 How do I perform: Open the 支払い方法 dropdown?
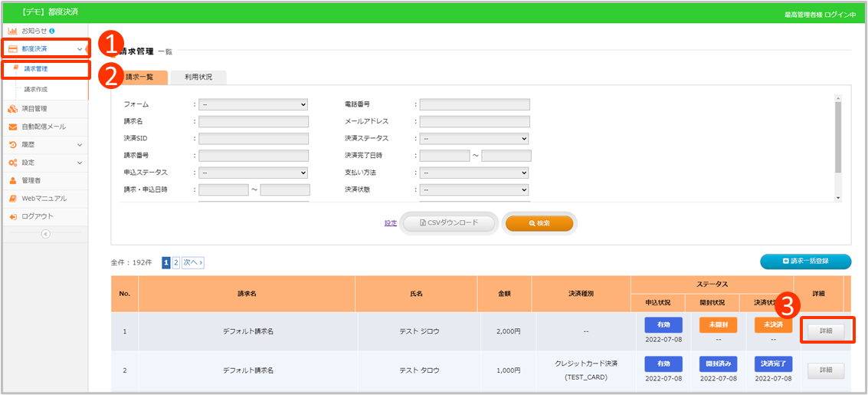click(x=474, y=173)
